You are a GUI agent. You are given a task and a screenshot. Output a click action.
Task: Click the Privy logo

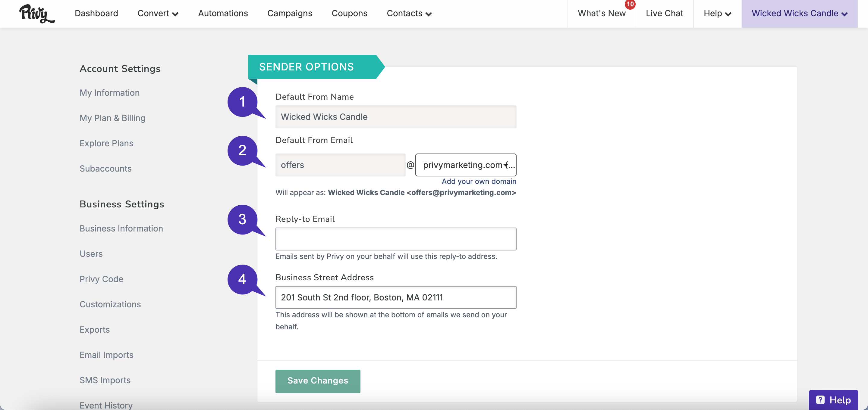coord(36,14)
